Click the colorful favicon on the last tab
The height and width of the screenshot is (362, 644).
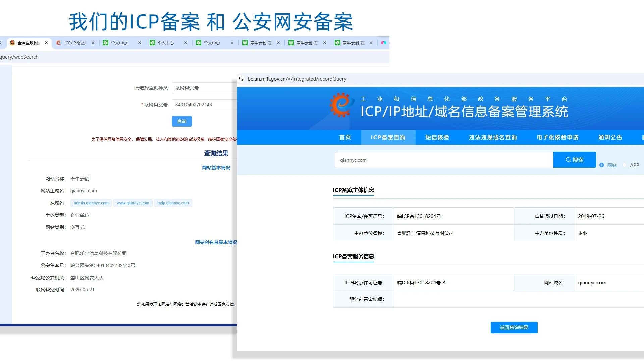pyautogui.click(x=384, y=43)
